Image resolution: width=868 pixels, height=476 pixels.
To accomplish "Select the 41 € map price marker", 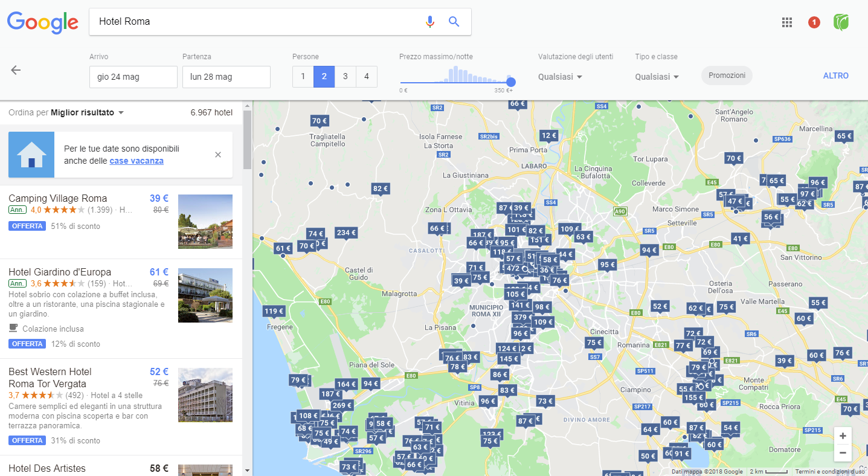I will pyautogui.click(x=741, y=239).
